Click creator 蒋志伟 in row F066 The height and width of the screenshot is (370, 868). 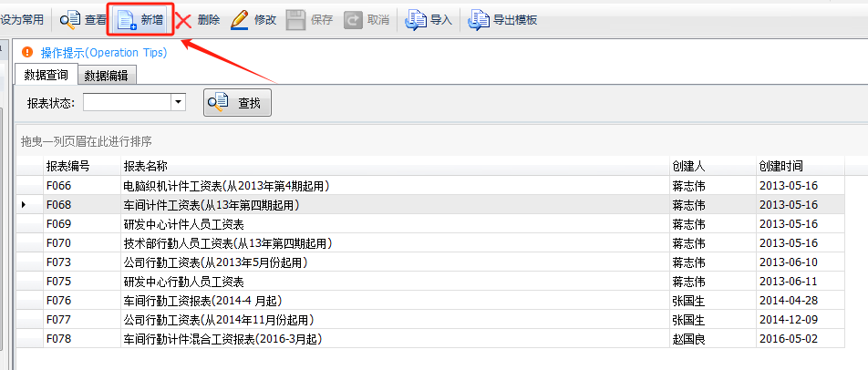(688, 186)
